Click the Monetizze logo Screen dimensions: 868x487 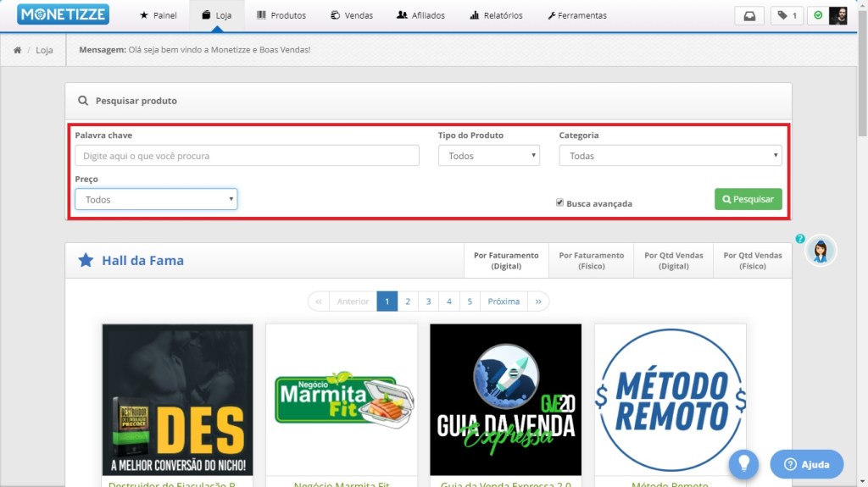(x=62, y=15)
